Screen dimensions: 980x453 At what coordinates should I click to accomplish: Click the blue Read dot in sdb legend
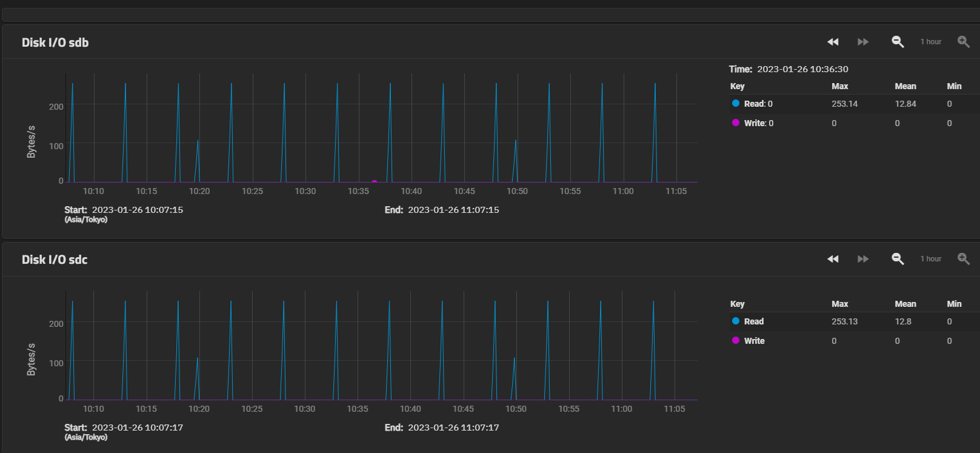736,103
